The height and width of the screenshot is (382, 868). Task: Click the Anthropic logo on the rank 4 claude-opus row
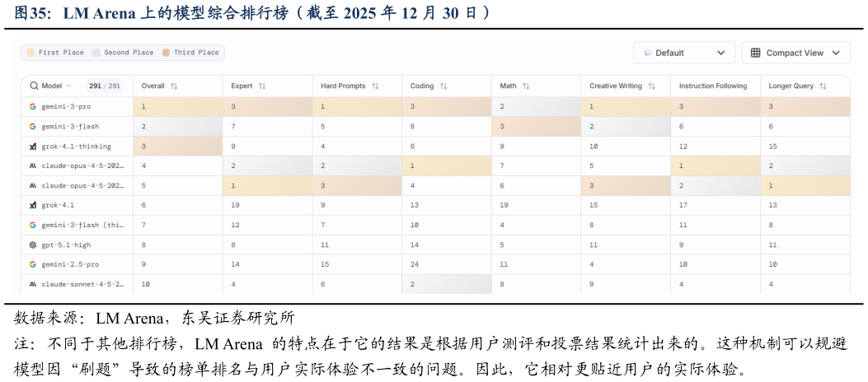pos(33,165)
